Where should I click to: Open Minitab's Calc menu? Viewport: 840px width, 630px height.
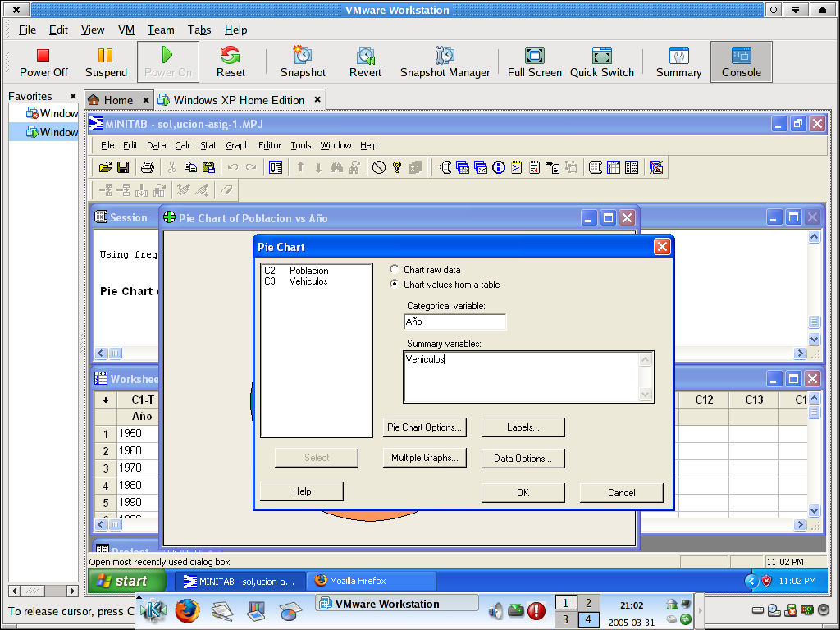point(183,145)
